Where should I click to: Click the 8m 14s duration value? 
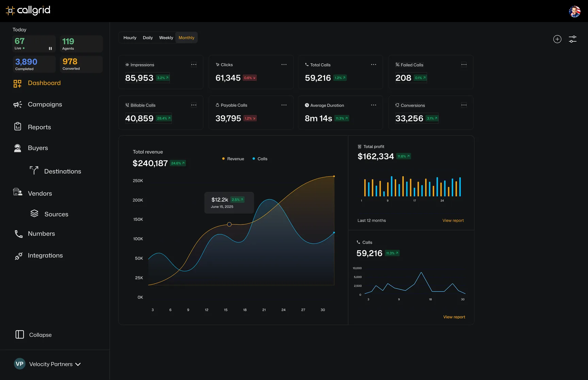point(318,118)
